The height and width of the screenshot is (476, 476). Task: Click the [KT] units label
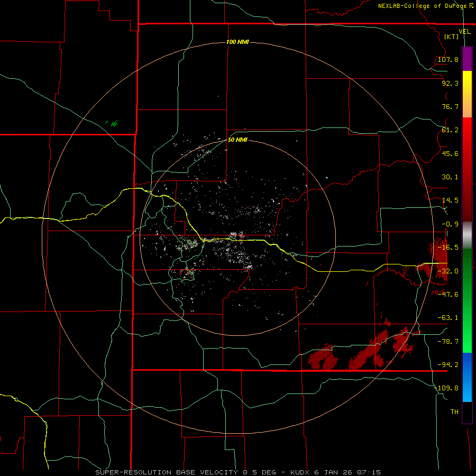pos(451,36)
